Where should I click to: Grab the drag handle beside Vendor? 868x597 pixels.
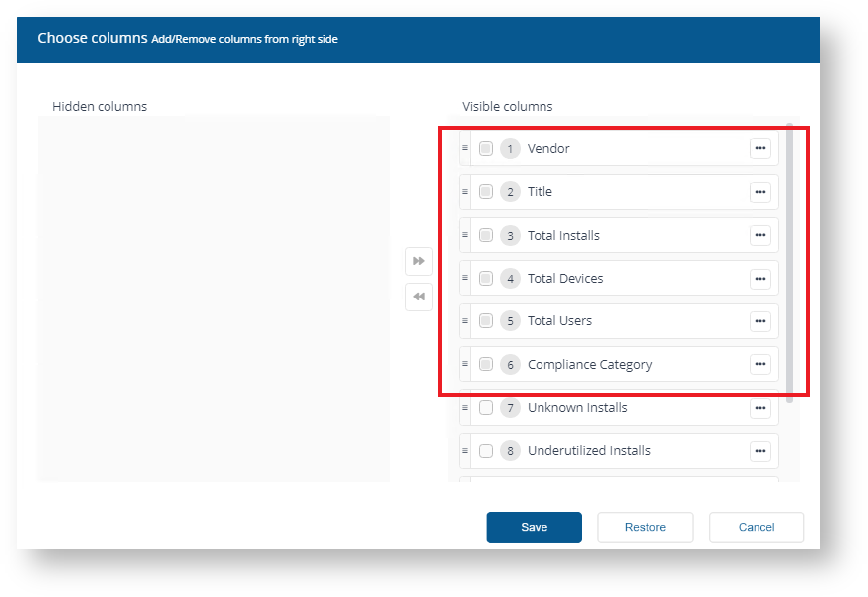[464, 149]
